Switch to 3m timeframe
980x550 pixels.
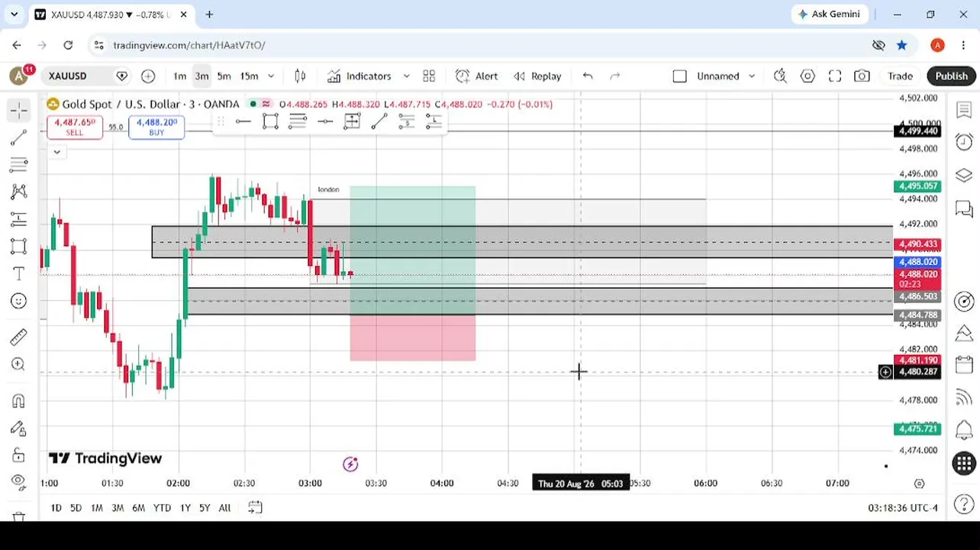point(201,76)
